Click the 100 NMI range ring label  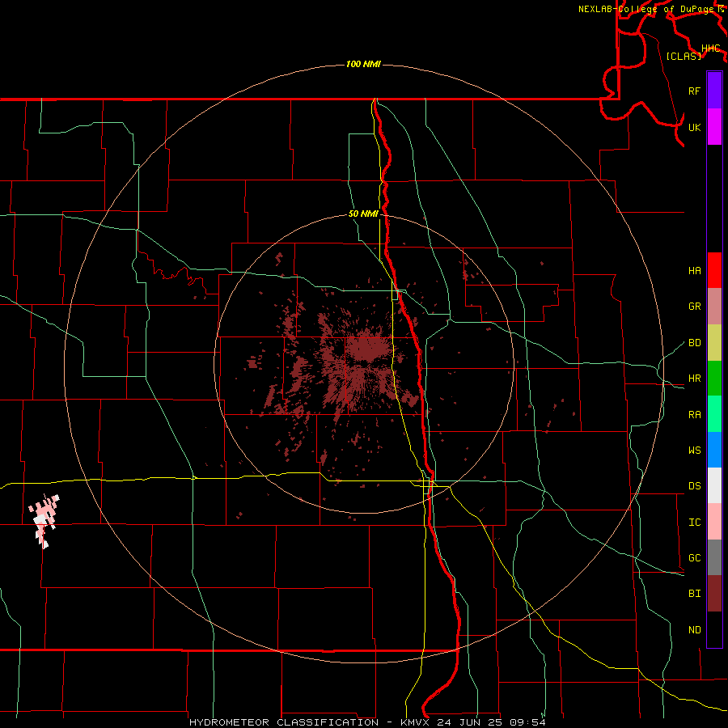point(363,64)
